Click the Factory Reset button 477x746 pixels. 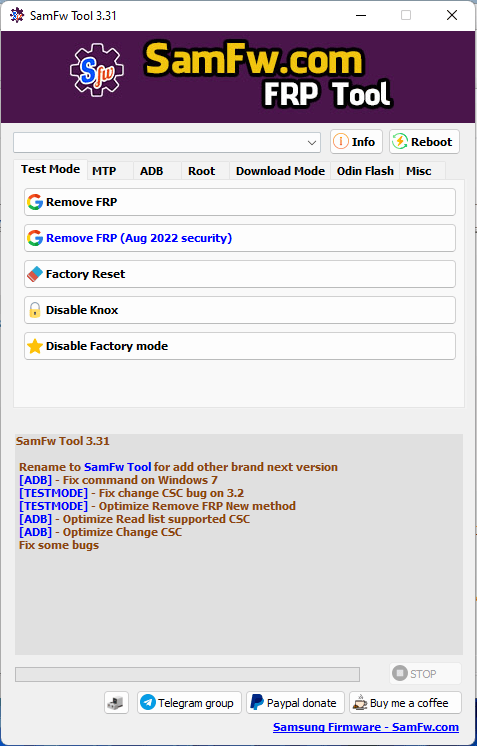pos(240,274)
